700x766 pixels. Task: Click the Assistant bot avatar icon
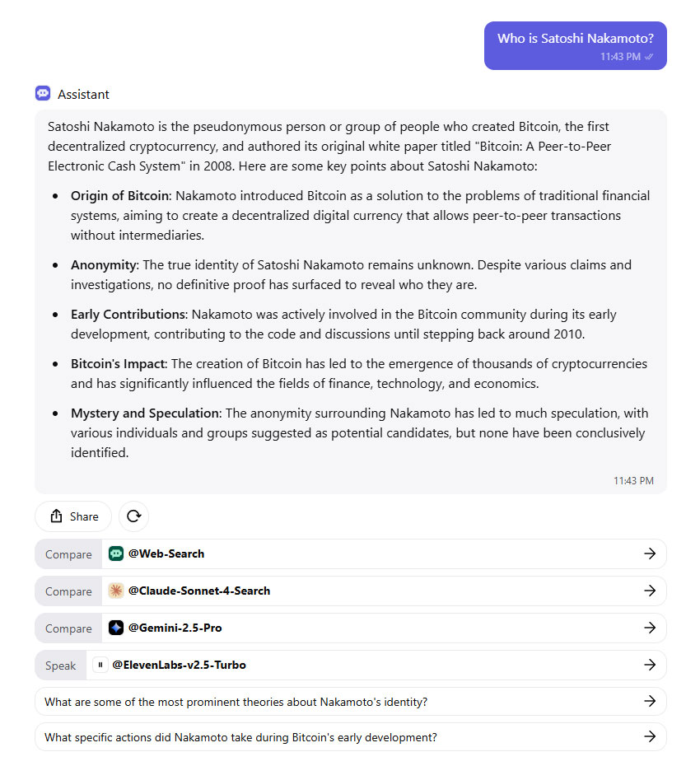click(43, 94)
